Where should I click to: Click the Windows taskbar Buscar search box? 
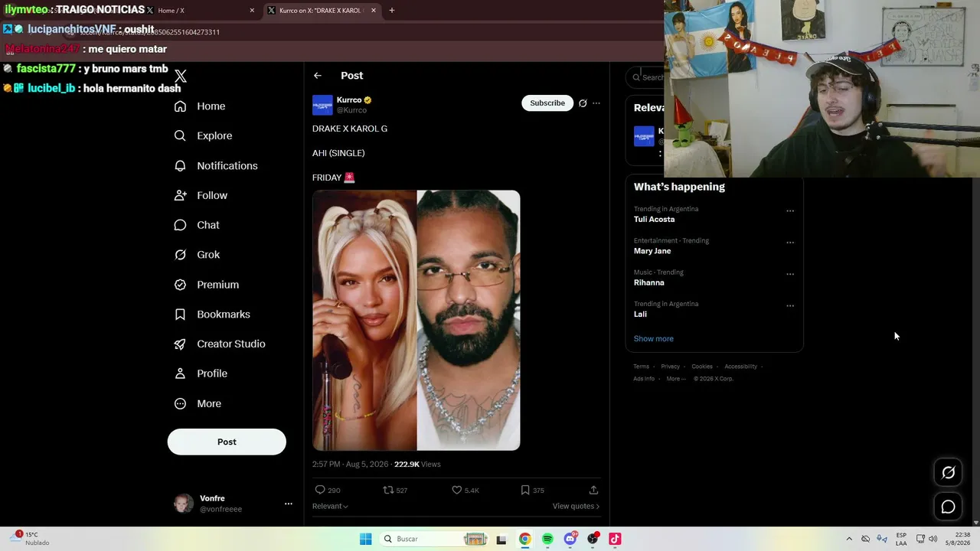[435, 539]
